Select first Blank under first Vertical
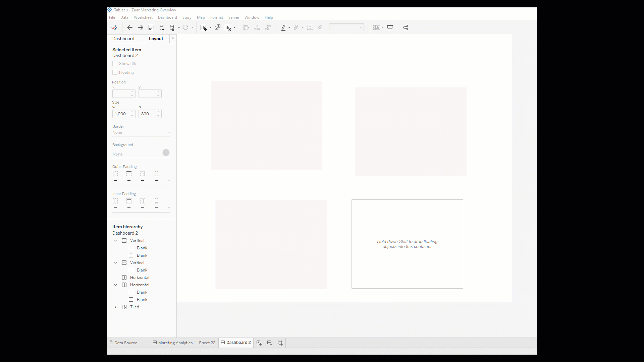Image resolution: width=644 pixels, height=362 pixels. [x=142, y=248]
